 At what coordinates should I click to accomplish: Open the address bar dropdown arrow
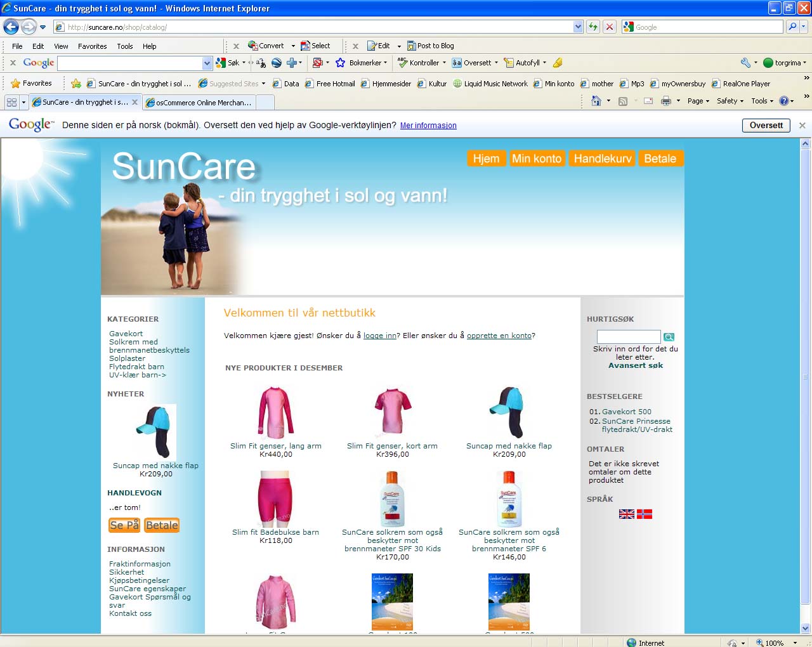coord(578,27)
